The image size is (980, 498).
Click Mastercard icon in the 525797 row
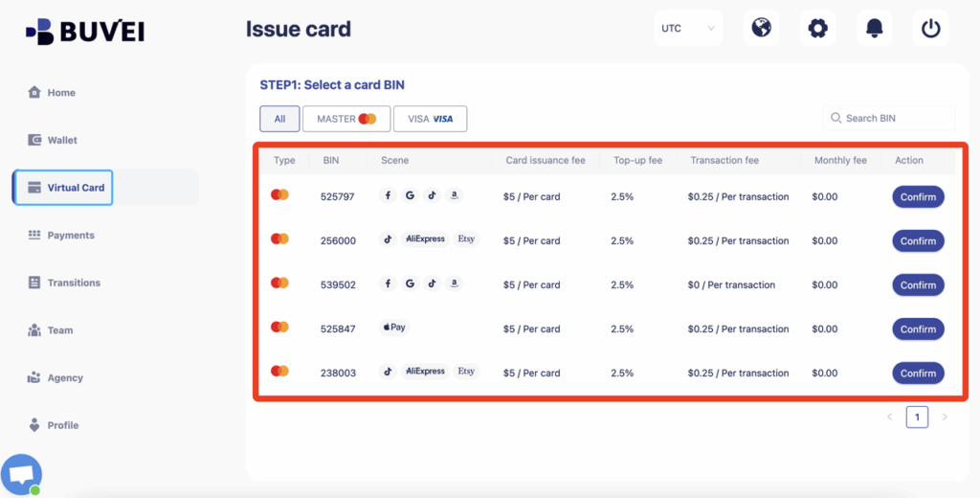279,195
